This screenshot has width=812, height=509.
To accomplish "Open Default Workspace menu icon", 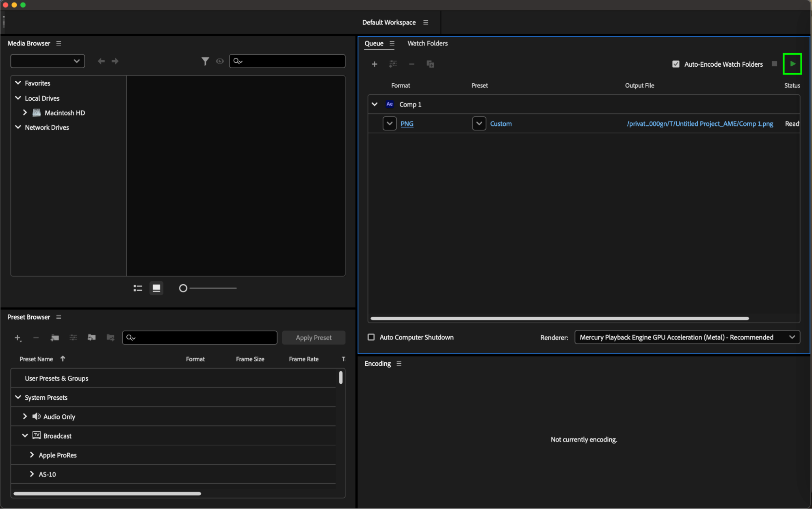I will click(426, 22).
